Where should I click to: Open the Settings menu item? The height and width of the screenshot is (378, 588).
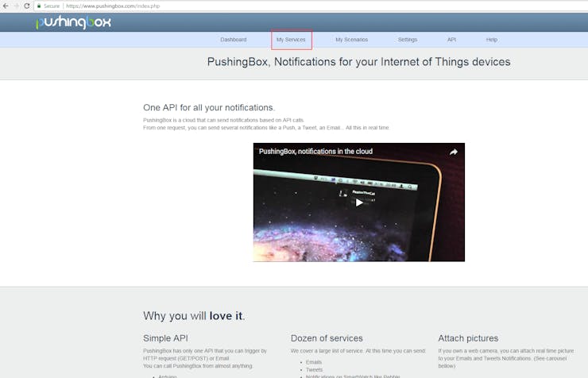tap(408, 40)
